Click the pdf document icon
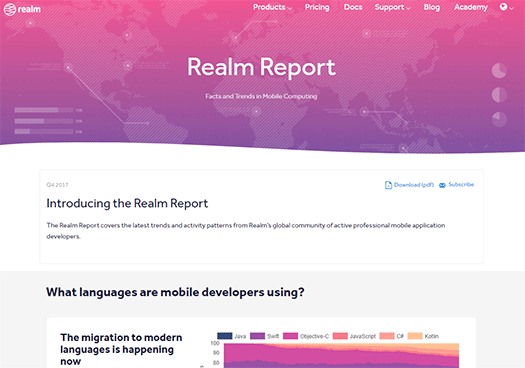The image size is (525, 368). pos(388,185)
